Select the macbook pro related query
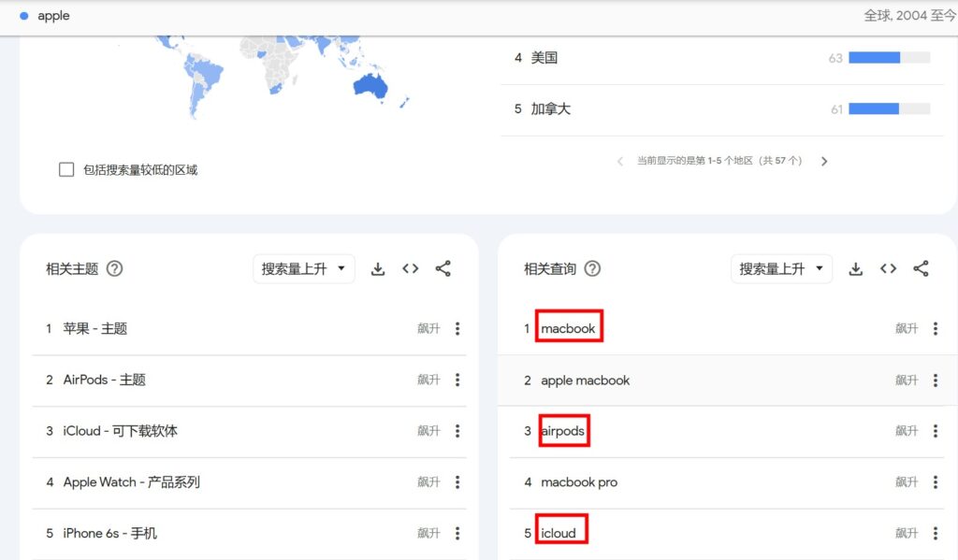Viewport: 958px width, 560px height. [579, 482]
